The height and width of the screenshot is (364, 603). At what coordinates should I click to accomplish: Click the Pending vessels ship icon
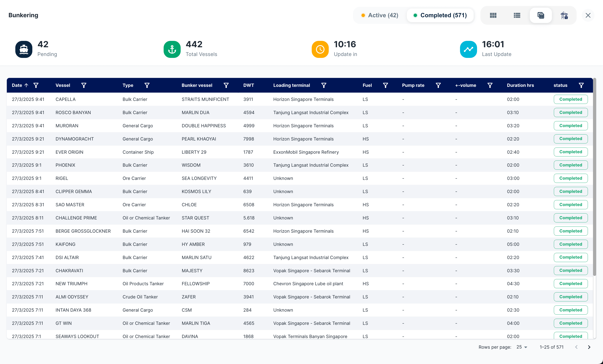(x=24, y=49)
